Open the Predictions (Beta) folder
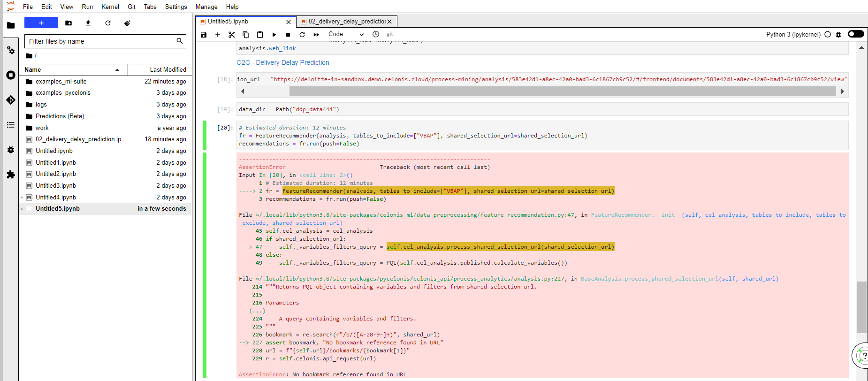The width and height of the screenshot is (868, 381). click(x=105, y=116)
